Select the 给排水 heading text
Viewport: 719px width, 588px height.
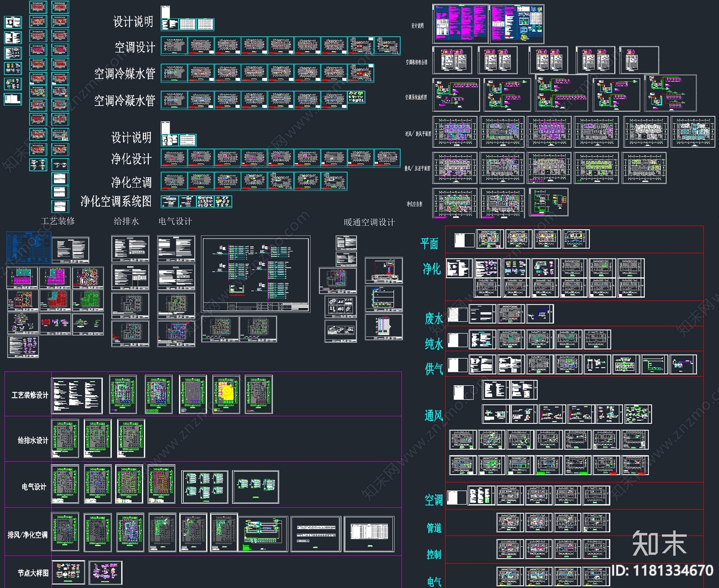[x=126, y=221]
